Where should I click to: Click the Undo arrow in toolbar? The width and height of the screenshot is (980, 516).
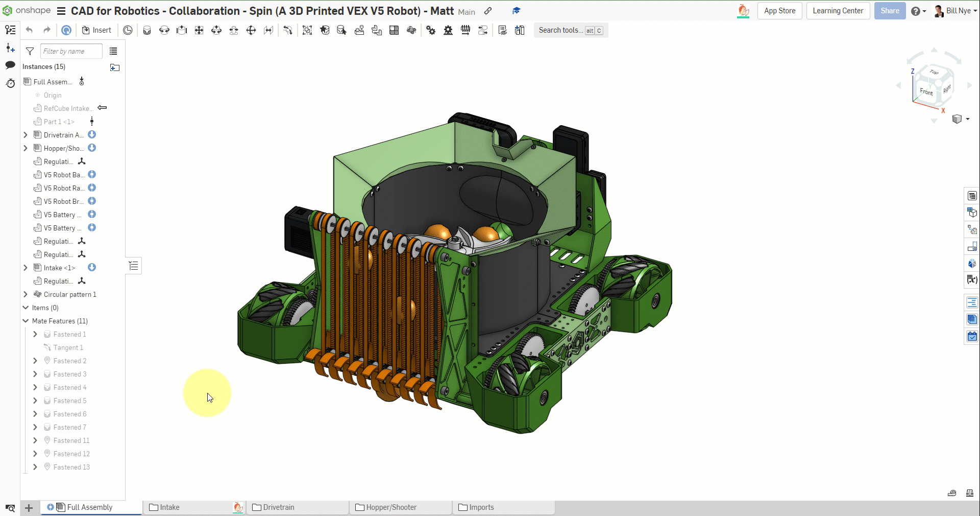[29, 30]
